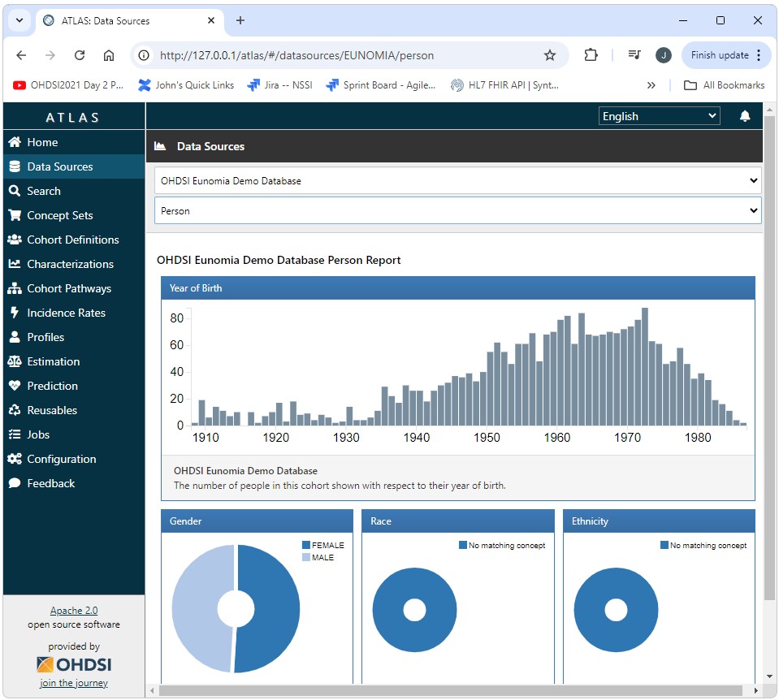Click the Race No matching concept swatch
The image size is (779, 700).
[463, 545]
